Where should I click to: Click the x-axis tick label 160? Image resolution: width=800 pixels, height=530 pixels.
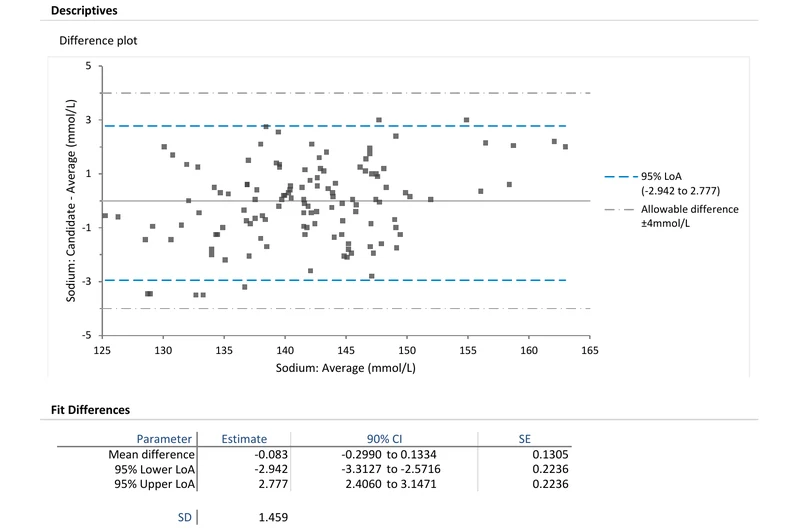click(x=529, y=350)
